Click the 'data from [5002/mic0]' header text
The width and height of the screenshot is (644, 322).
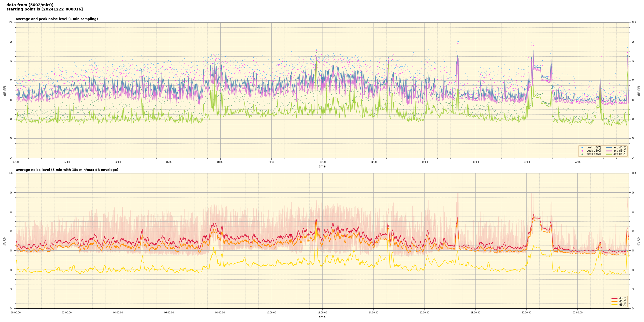30,5
